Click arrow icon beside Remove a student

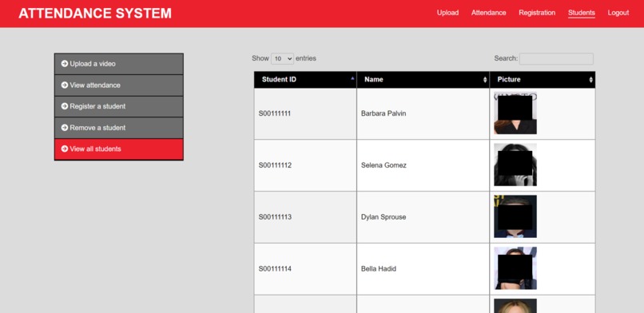tap(65, 128)
